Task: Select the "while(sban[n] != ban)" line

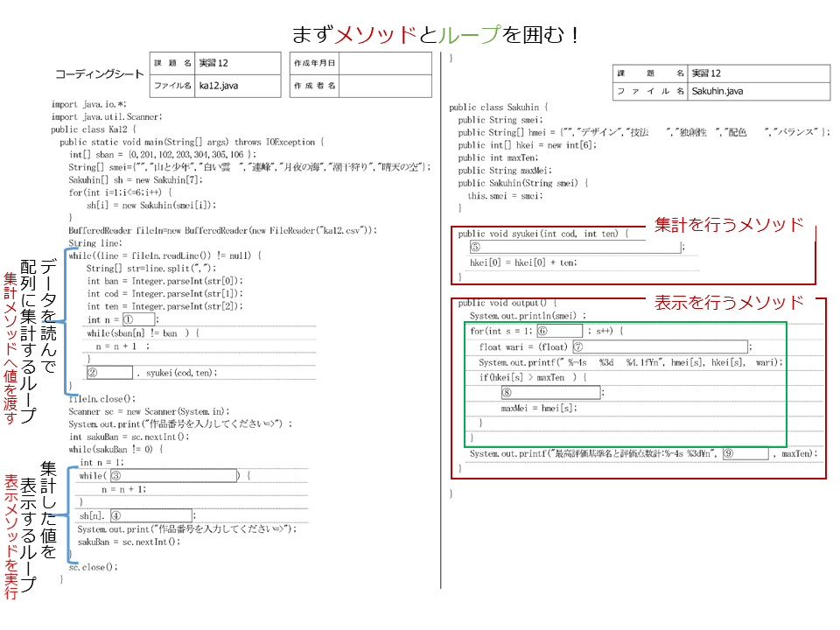Action: (143, 333)
